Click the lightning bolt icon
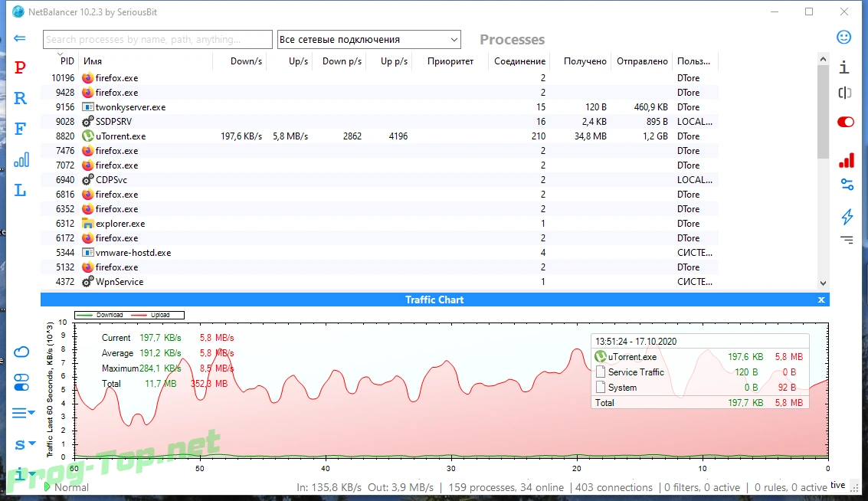Viewport: 868px width, 501px height. (x=847, y=217)
